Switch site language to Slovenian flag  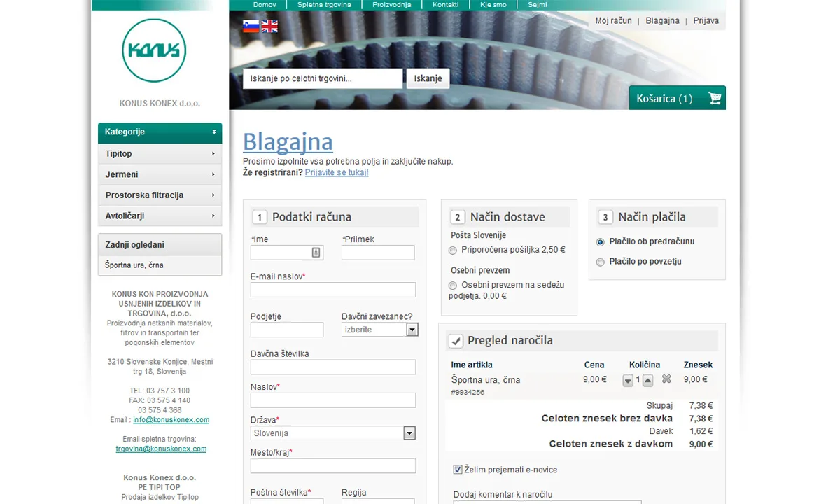[251, 26]
